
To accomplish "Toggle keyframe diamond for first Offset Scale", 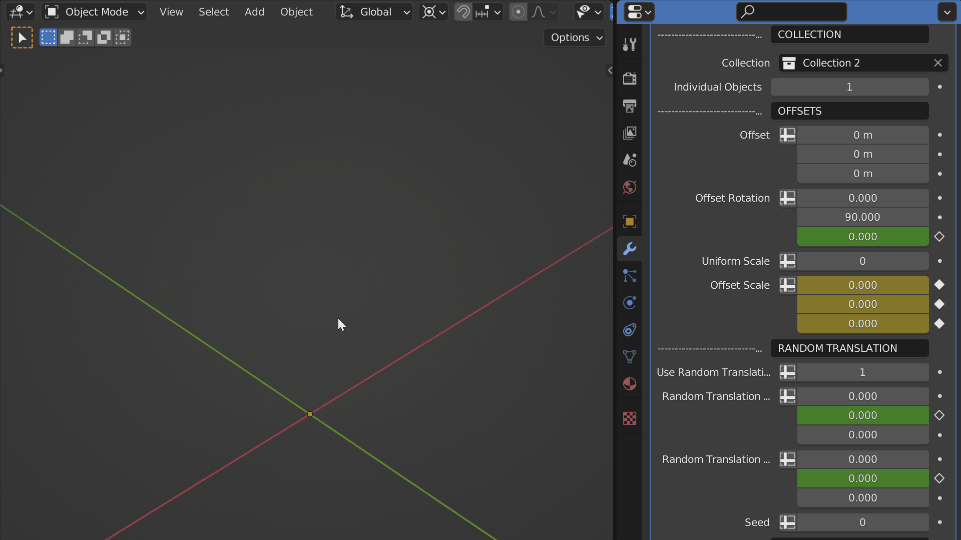I will coord(939,284).
